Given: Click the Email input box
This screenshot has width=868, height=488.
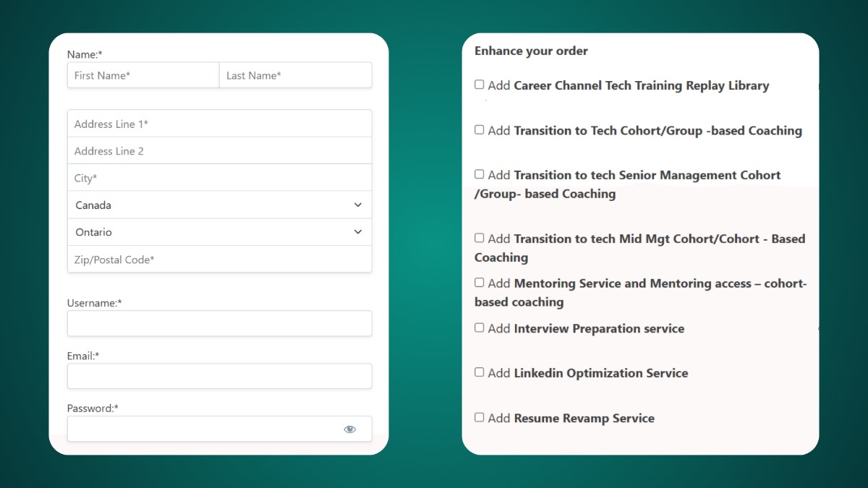Looking at the screenshot, I should click(x=219, y=376).
